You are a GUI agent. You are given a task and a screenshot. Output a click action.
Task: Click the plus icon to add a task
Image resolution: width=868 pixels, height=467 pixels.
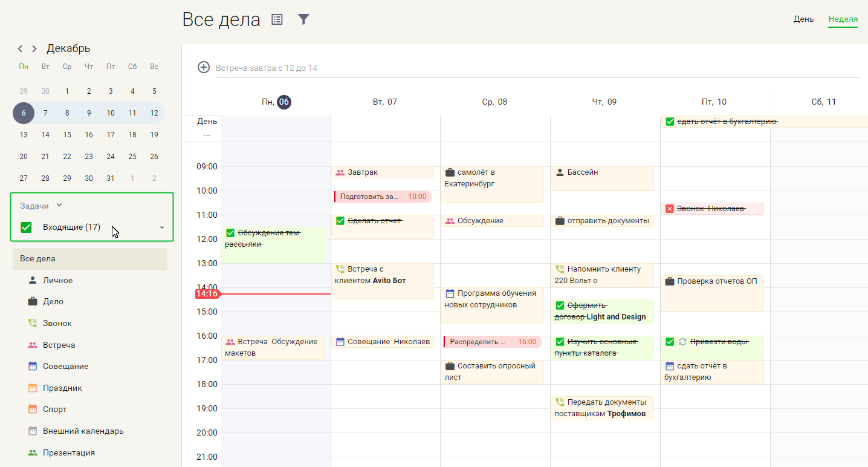point(204,67)
